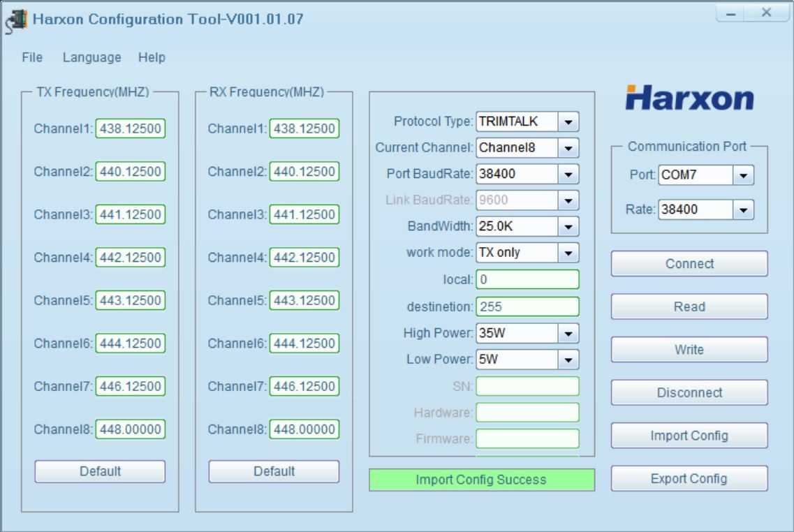794x532 pixels.
Task: Open the Port BaudRate dropdown
Action: pyautogui.click(x=568, y=174)
